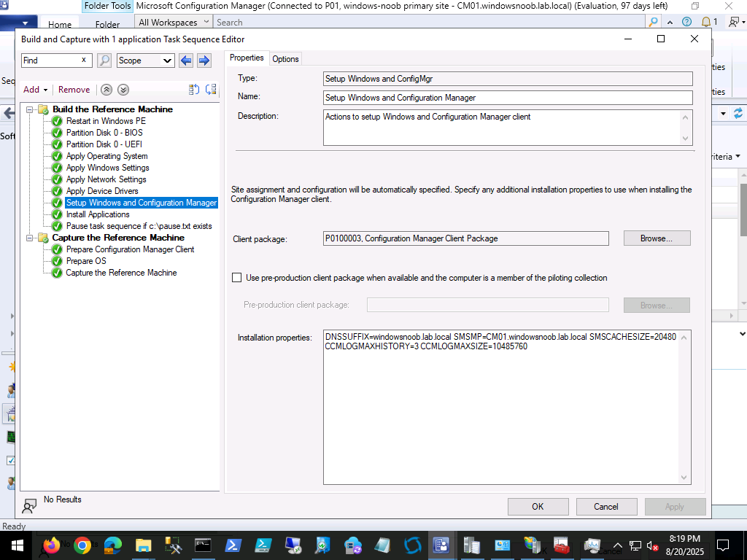The width and height of the screenshot is (747, 560).
Task: Click the feedback icon beside No Results
Action: (29, 506)
